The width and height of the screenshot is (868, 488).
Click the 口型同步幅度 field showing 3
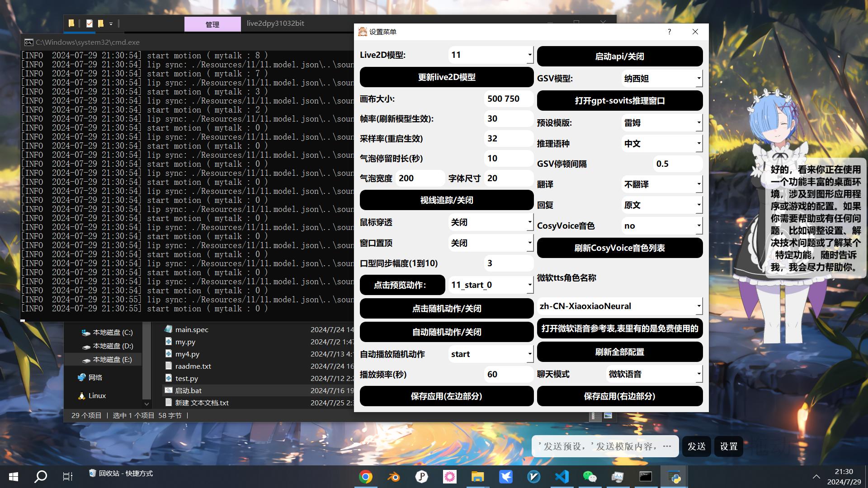click(509, 263)
